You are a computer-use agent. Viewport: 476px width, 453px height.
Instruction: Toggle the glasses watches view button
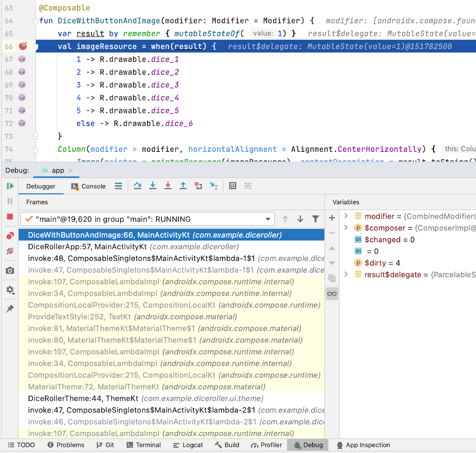(332, 294)
